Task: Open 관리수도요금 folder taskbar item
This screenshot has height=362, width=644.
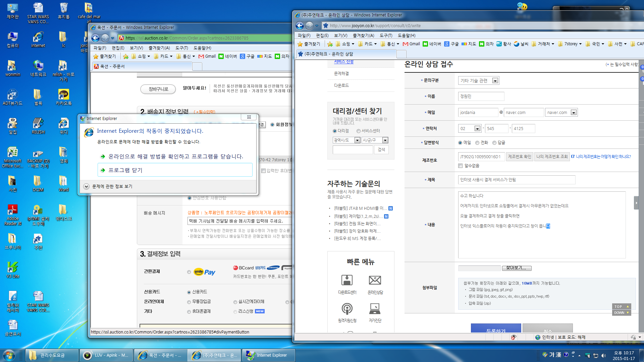Action: pyautogui.click(x=52, y=355)
